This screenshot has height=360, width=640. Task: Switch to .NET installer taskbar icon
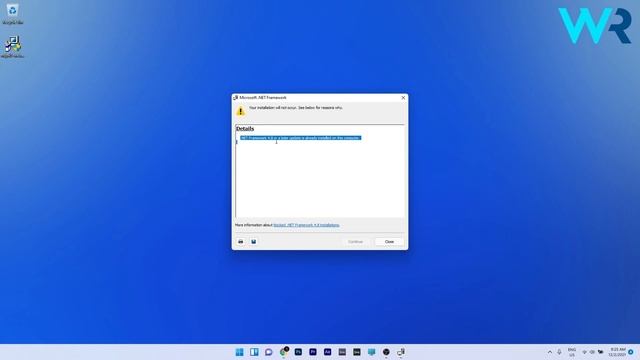[401, 352]
